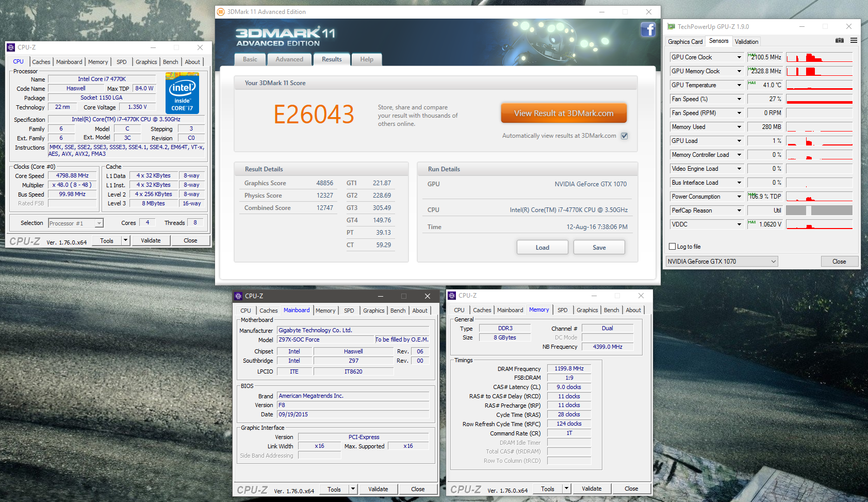
Task: Click the GPU Core Clock sensor graph
Action: click(x=819, y=57)
